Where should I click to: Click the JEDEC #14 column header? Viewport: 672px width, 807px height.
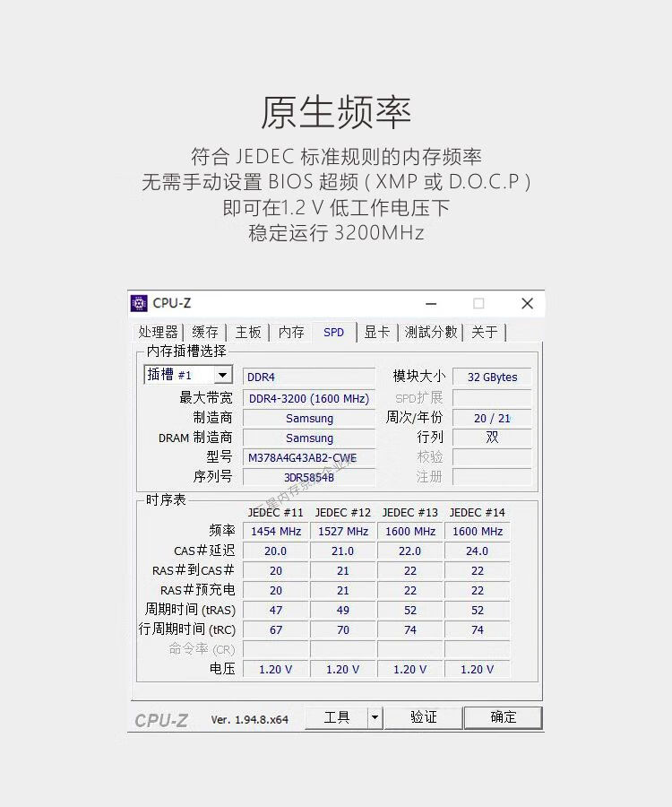[x=478, y=513]
